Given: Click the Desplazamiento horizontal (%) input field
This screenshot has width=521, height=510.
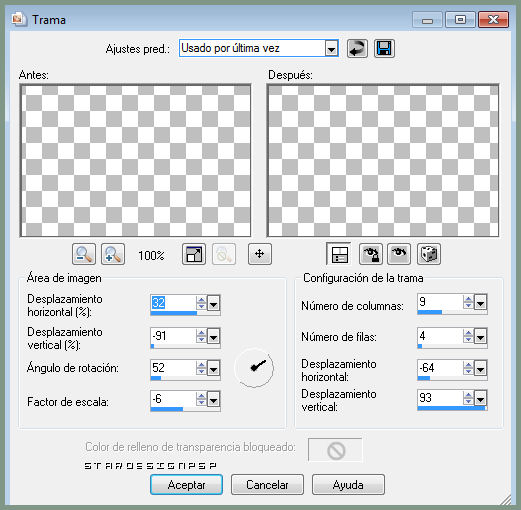Looking at the screenshot, I should 173,303.
